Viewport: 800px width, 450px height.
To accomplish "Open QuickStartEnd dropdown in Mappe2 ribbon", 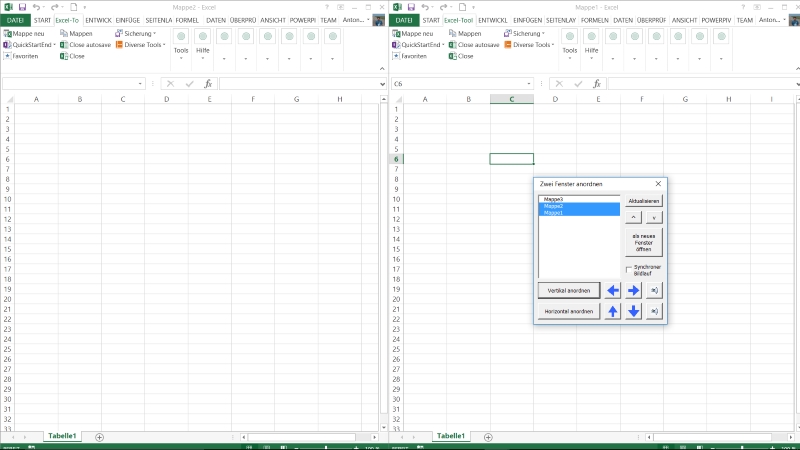I will tap(32, 45).
